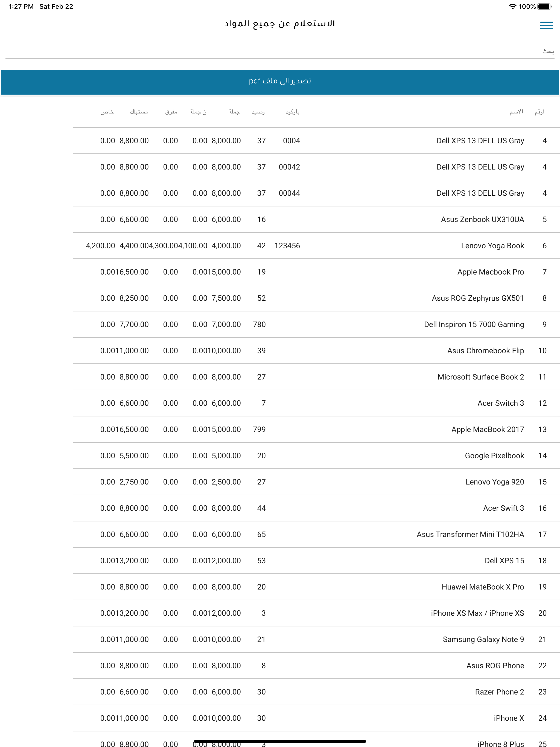The width and height of the screenshot is (560, 747).
Task: Select the ن جملة column header
Action: (x=198, y=112)
